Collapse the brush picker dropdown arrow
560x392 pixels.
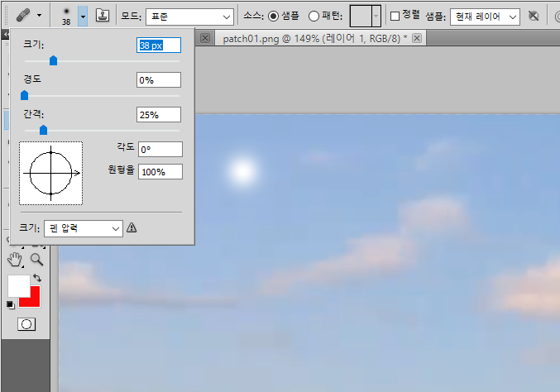(83, 17)
